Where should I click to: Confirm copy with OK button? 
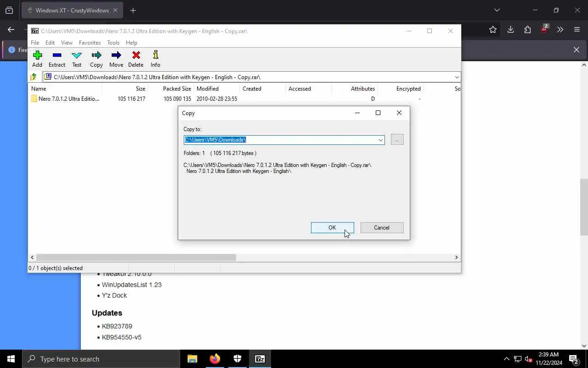pyautogui.click(x=332, y=228)
